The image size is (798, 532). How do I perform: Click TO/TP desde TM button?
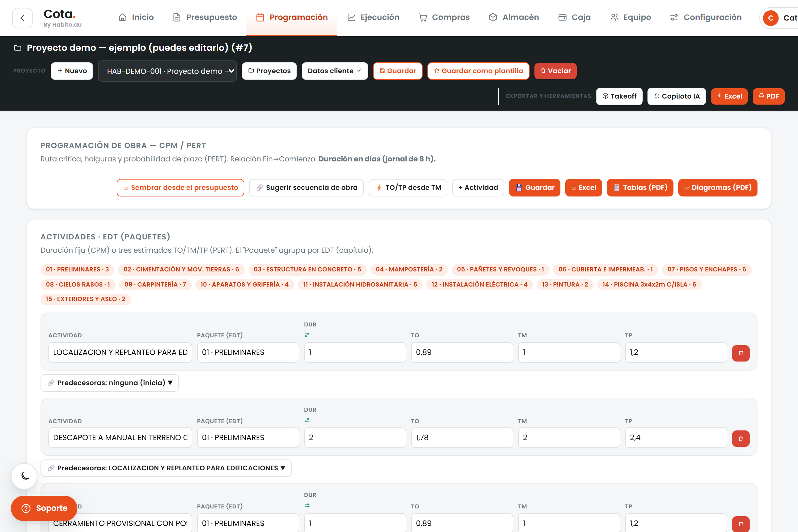pyautogui.click(x=408, y=188)
